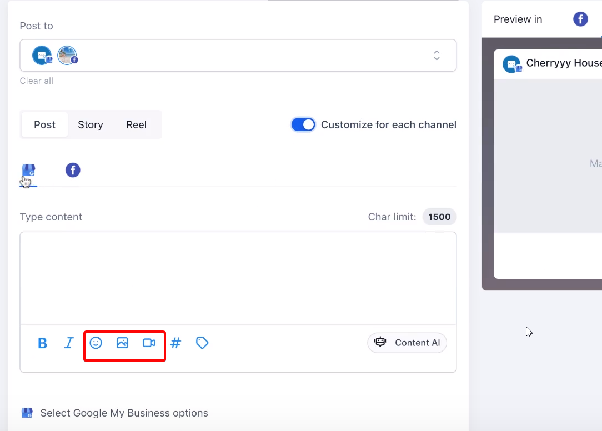Click the Facebook page avatar in Post to
This screenshot has width=602, height=431.
[68, 55]
